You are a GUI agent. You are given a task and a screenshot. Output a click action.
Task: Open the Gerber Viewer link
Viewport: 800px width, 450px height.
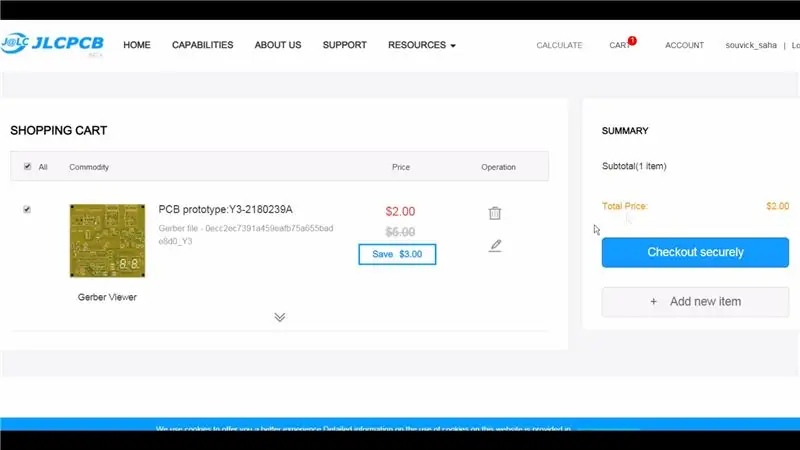click(x=107, y=297)
